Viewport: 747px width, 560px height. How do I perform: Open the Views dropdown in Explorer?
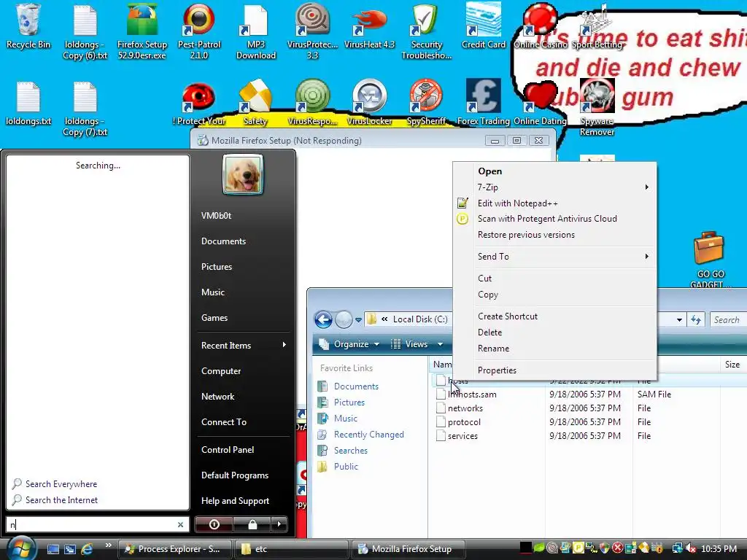point(417,344)
